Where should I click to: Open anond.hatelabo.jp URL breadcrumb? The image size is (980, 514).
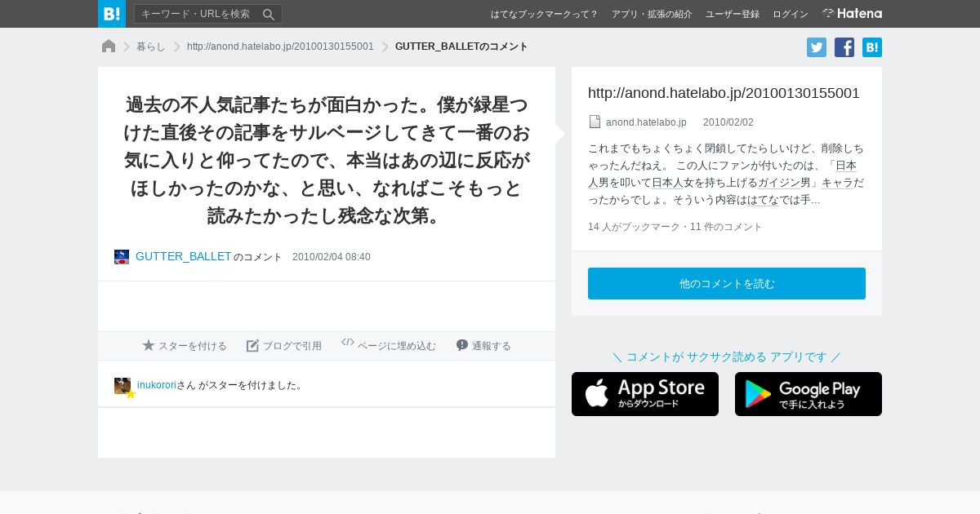pyautogui.click(x=280, y=47)
